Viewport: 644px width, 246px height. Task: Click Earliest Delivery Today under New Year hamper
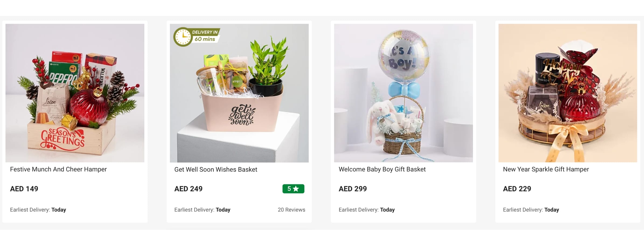(x=531, y=210)
